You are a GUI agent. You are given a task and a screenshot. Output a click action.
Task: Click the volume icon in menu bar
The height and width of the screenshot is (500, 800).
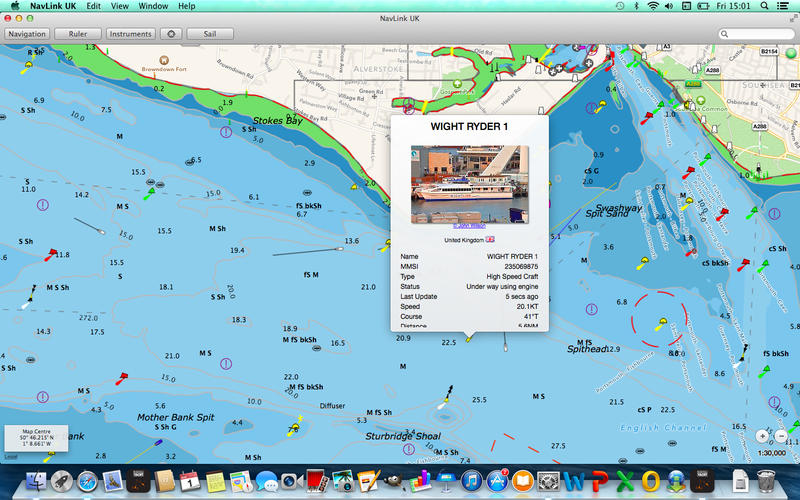[x=669, y=6]
